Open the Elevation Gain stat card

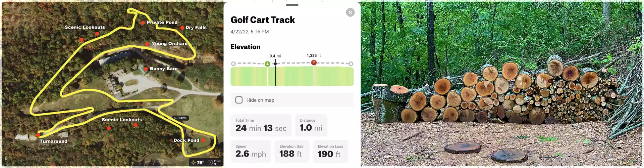click(292, 151)
